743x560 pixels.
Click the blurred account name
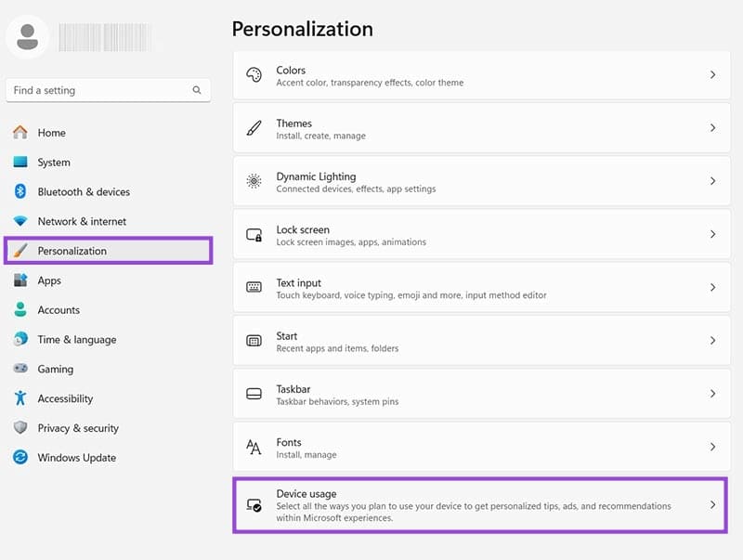point(105,37)
